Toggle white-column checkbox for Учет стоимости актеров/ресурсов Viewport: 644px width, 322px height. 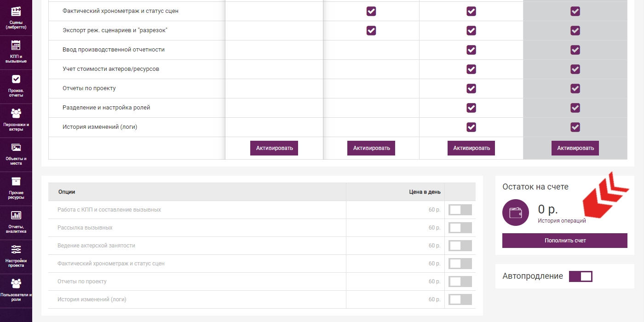[x=471, y=69]
